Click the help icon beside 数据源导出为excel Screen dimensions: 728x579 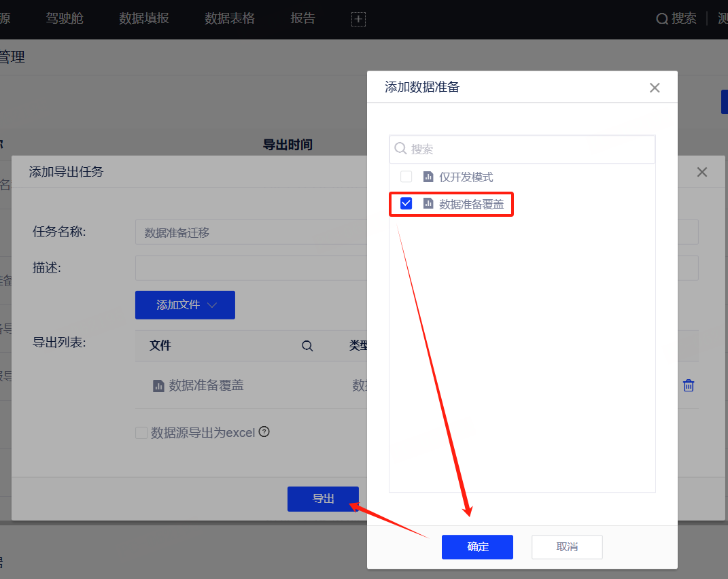coord(264,432)
